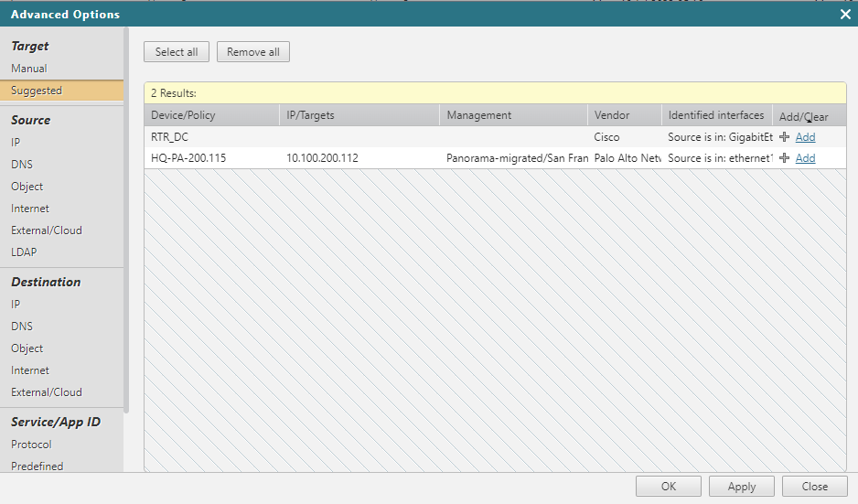Click the plus icon for RTR_DC row
Screen dimensions: 858x504
784,137
